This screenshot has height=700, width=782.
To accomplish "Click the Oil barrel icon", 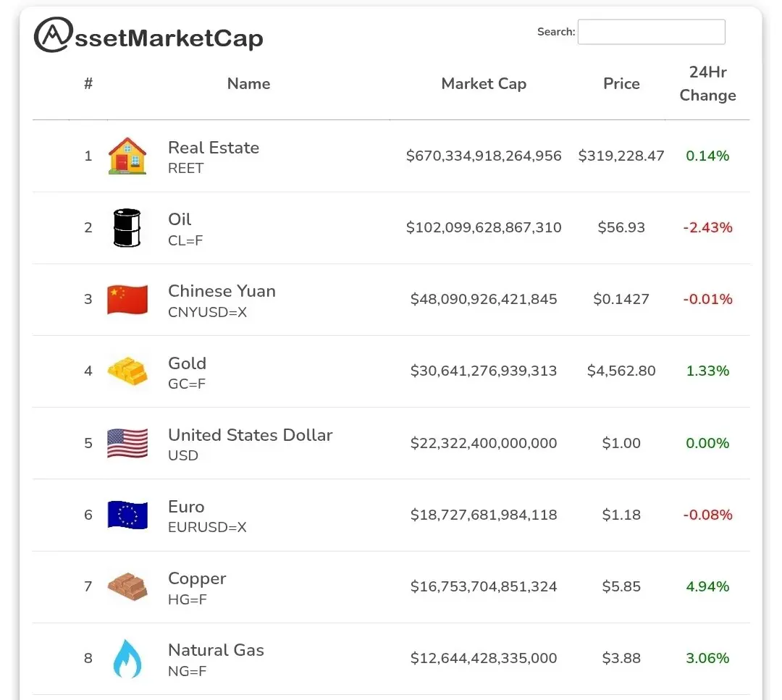I will (x=127, y=227).
